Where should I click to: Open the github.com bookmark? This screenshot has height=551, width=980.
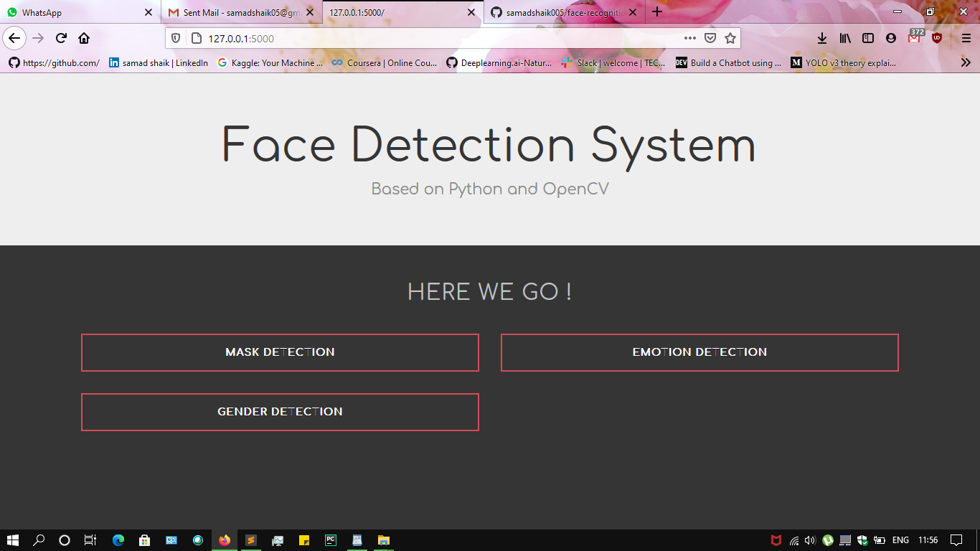click(55, 62)
